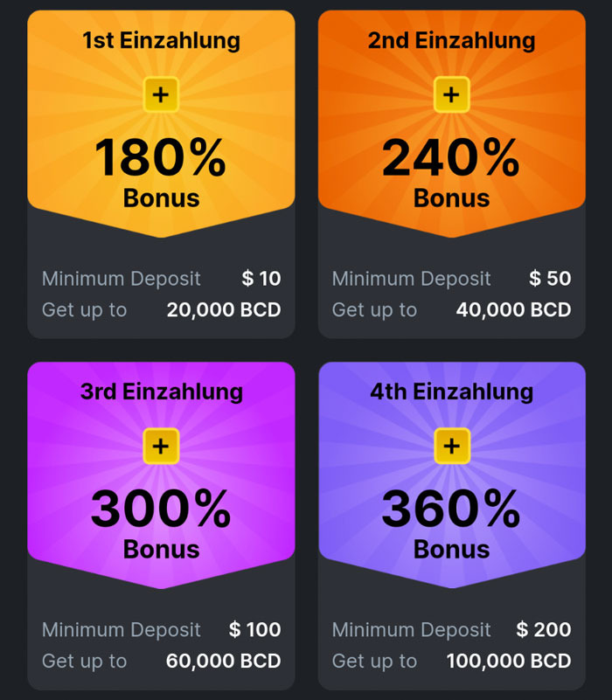
Task: Click the 1st Einzahlung title
Action: (x=161, y=40)
